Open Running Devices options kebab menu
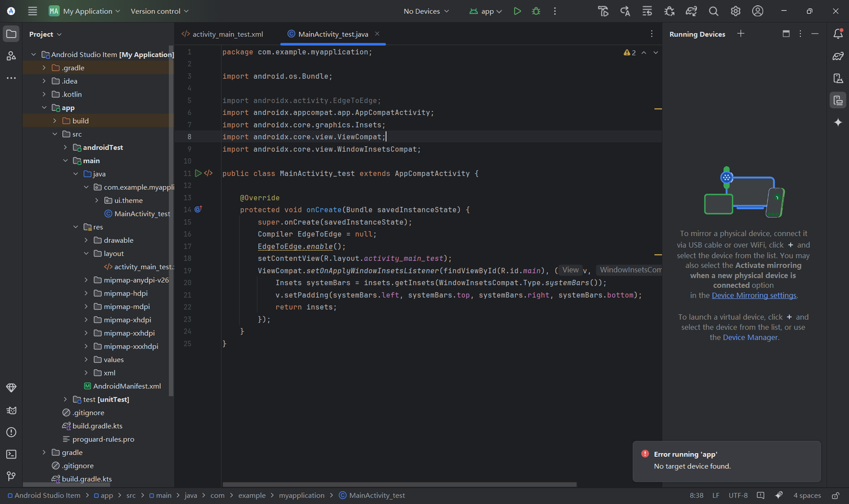 click(800, 33)
